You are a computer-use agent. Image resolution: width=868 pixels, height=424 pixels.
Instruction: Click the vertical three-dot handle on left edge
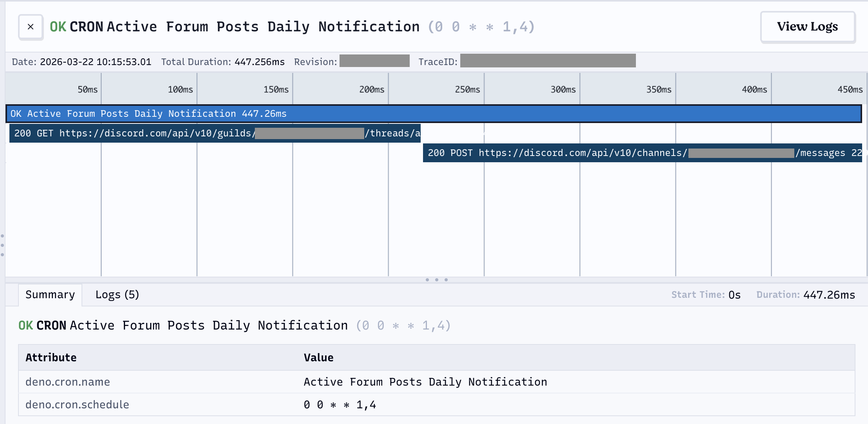2,245
